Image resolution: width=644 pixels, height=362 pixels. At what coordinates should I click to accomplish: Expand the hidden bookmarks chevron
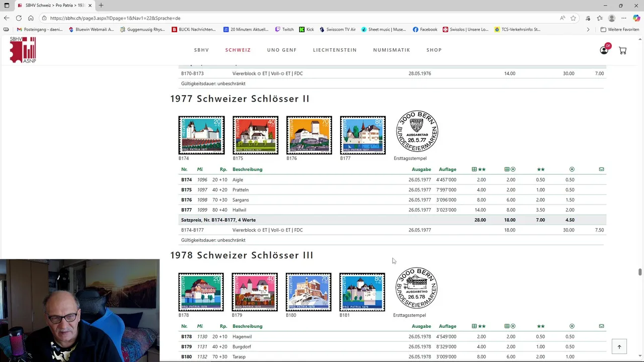point(588,30)
